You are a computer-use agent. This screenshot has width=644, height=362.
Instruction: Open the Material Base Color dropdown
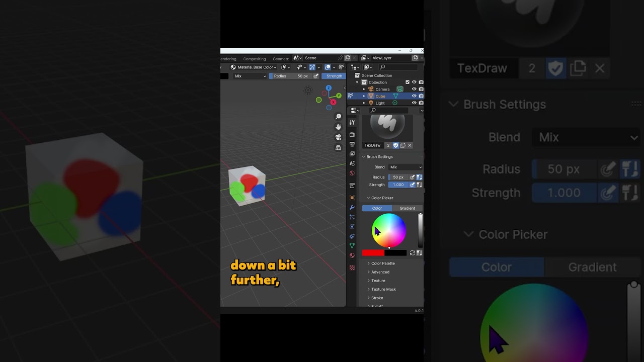tap(254, 67)
